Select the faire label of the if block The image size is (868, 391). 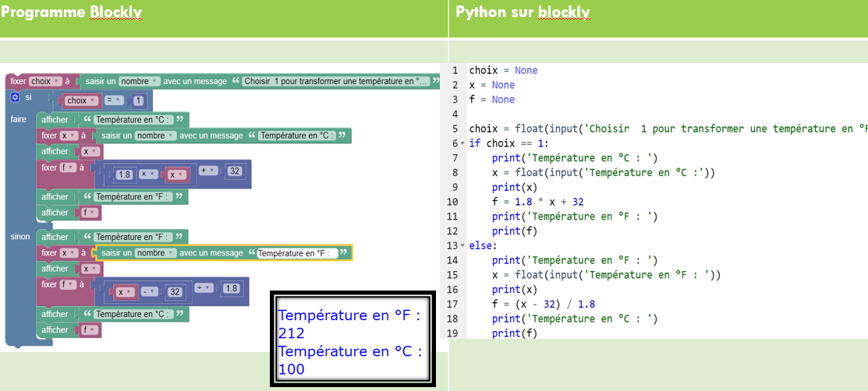[x=19, y=119]
